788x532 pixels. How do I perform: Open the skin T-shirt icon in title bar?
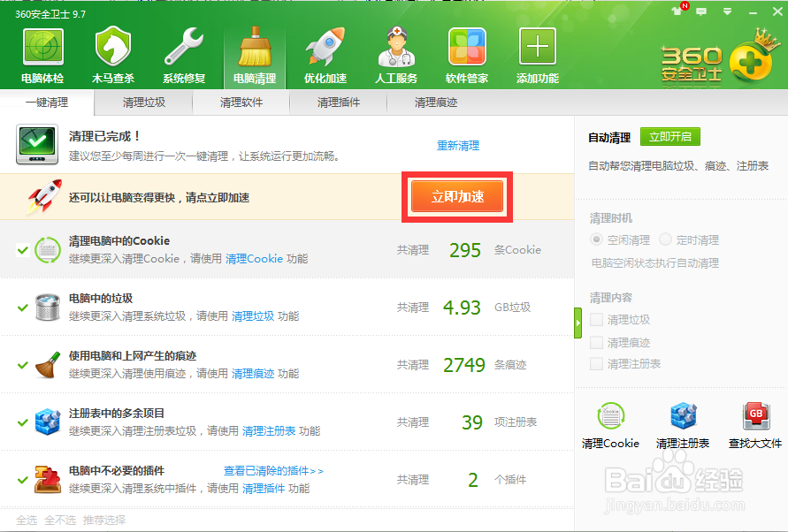[x=678, y=11]
